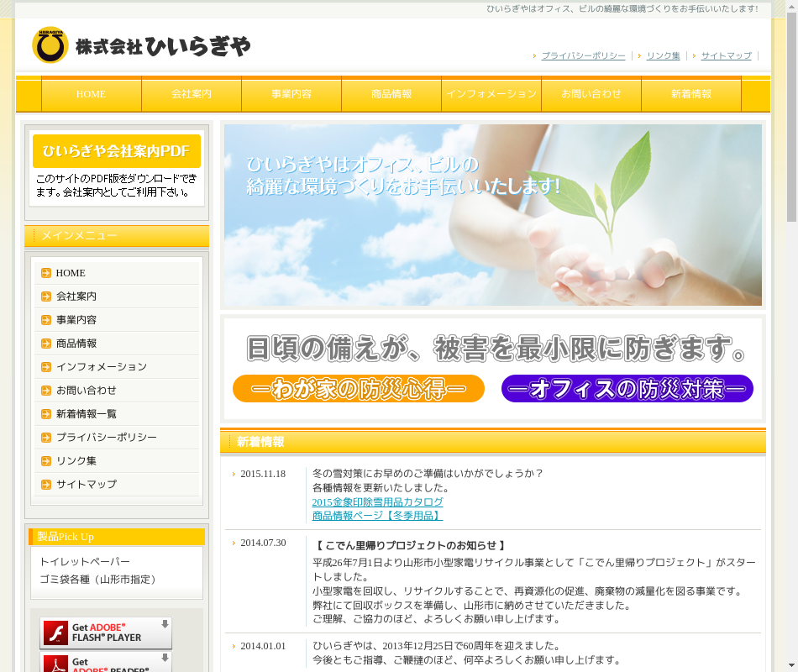The height and width of the screenshot is (672, 798).
Task: Click arrow icon beside サイトマップ in sidebar
Action: click(46, 485)
